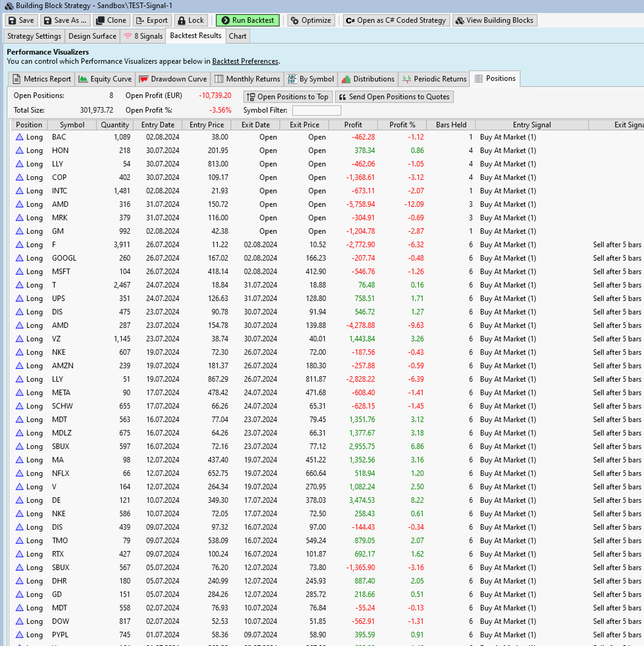This screenshot has height=646, width=644.
Task: Sort by Symbol column header
Action: pos(72,125)
